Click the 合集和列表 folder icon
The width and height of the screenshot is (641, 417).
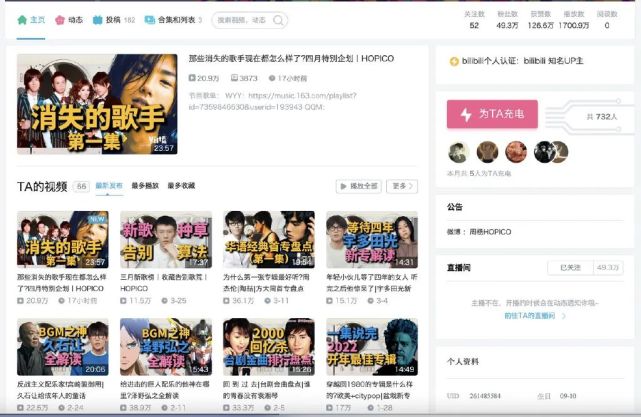tap(150, 20)
